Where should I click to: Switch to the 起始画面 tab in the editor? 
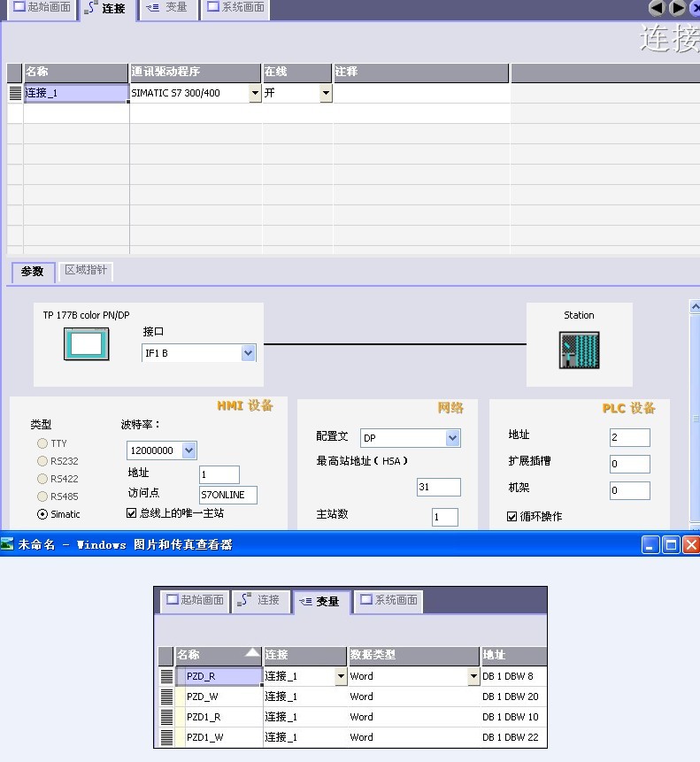point(42,7)
